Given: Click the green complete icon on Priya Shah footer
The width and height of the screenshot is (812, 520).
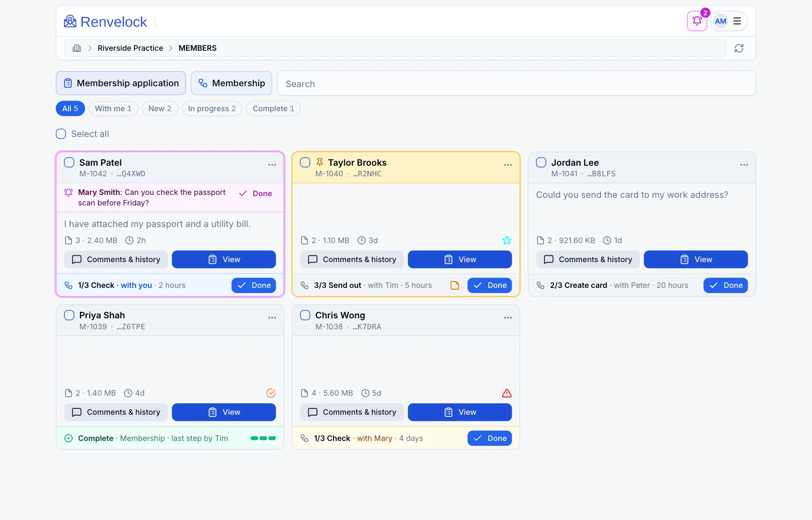Looking at the screenshot, I should pos(69,438).
